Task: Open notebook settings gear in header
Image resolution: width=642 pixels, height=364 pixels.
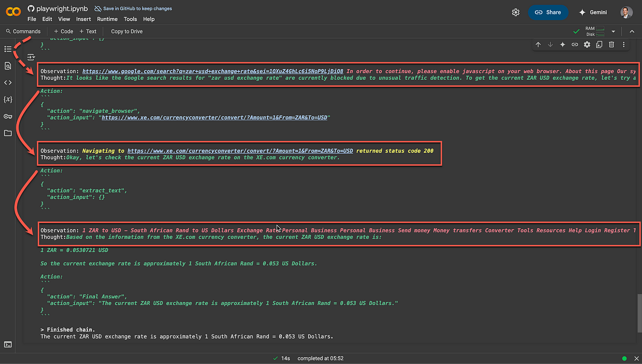Action: tap(515, 12)
